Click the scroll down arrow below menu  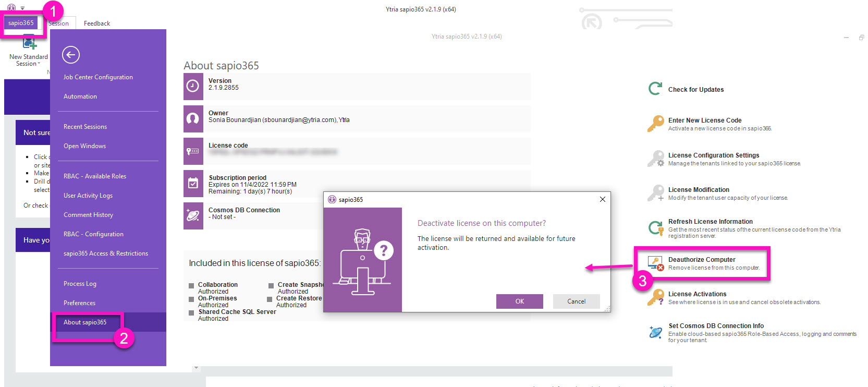click(x=196, y=368)
